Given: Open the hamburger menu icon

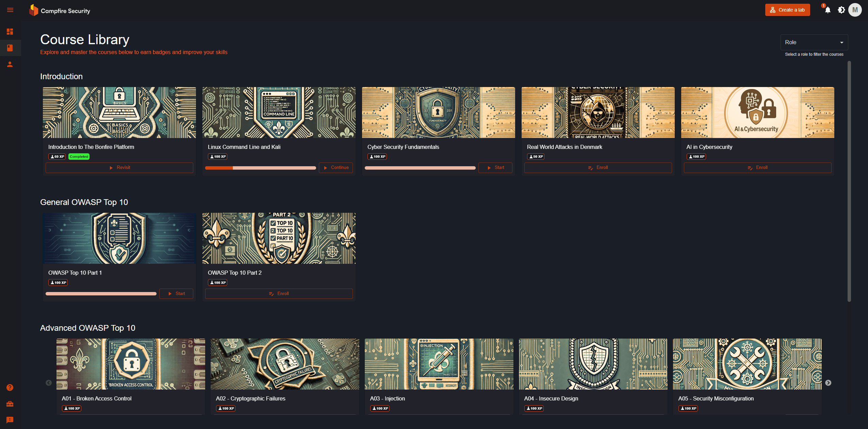Looking at the screenshot, I should 10,10.
